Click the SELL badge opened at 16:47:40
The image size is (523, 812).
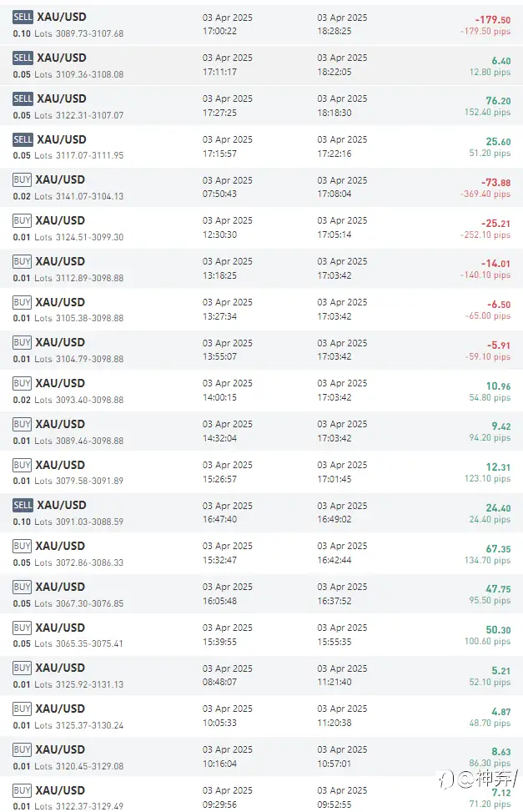(23, 505)
